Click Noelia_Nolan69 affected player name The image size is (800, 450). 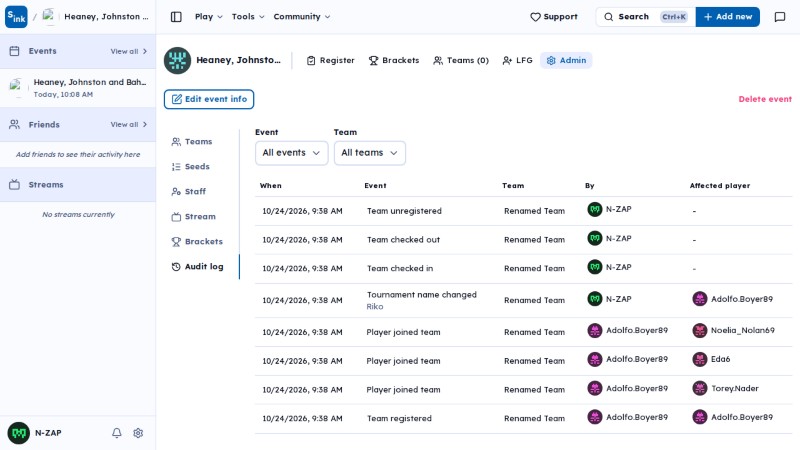[742, 331]
